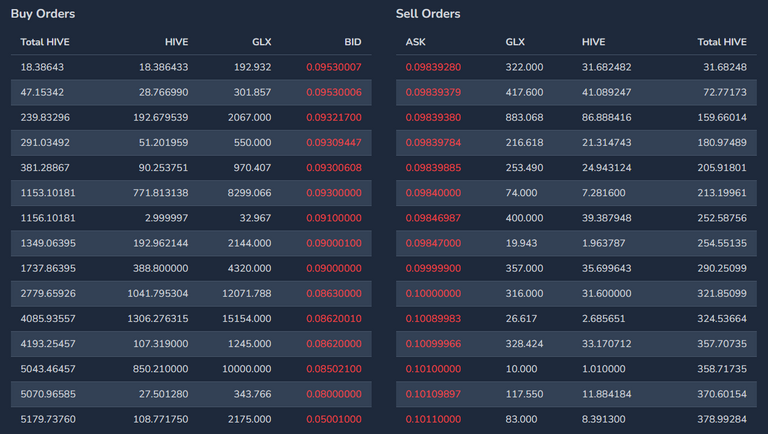Image resolution: width=768 pixels, height=434 pixels.
Task: Select bid price 0.08630000
Action: pyautogui.click(x=334, y=293)
